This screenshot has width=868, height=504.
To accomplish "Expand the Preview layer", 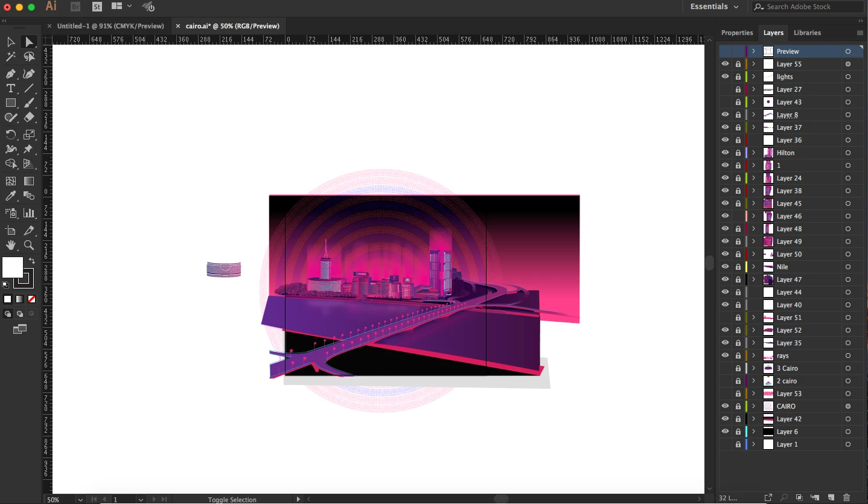I will coord(753,51).
